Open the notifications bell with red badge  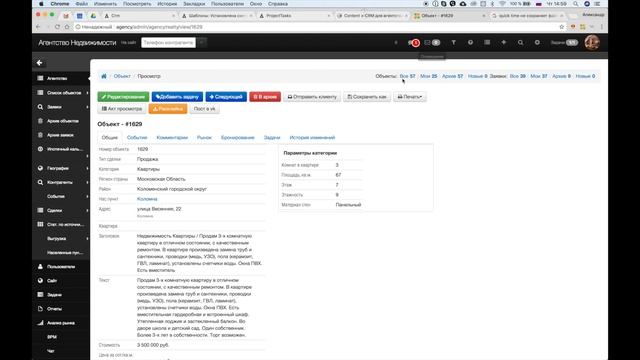click(x=413, y=42)
